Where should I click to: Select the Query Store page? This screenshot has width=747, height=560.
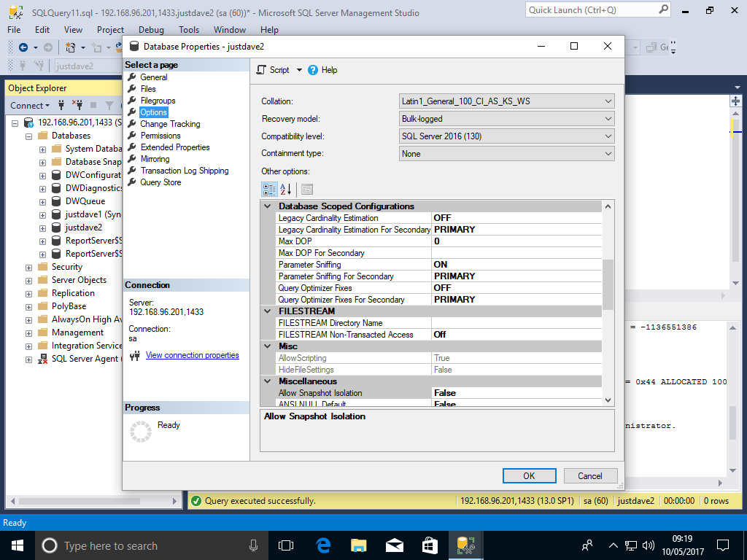(x=160, y=182)
